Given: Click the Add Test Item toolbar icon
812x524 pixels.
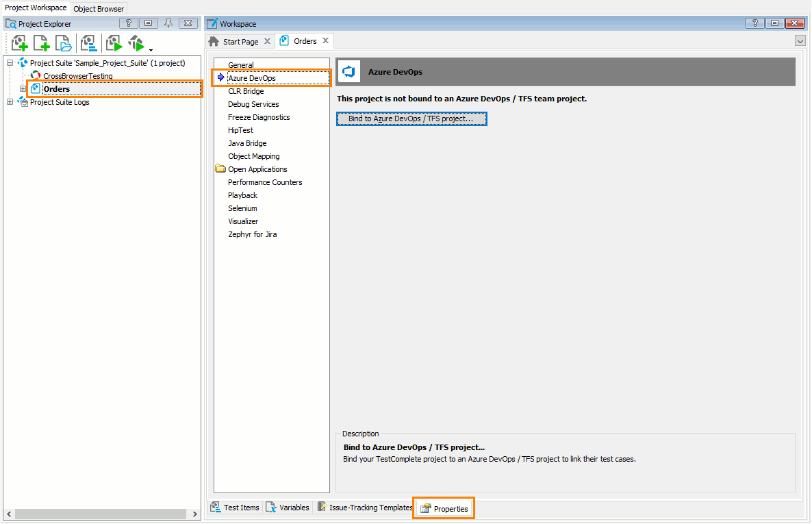Looking at the screenshot, I should [x=89, y=43].
